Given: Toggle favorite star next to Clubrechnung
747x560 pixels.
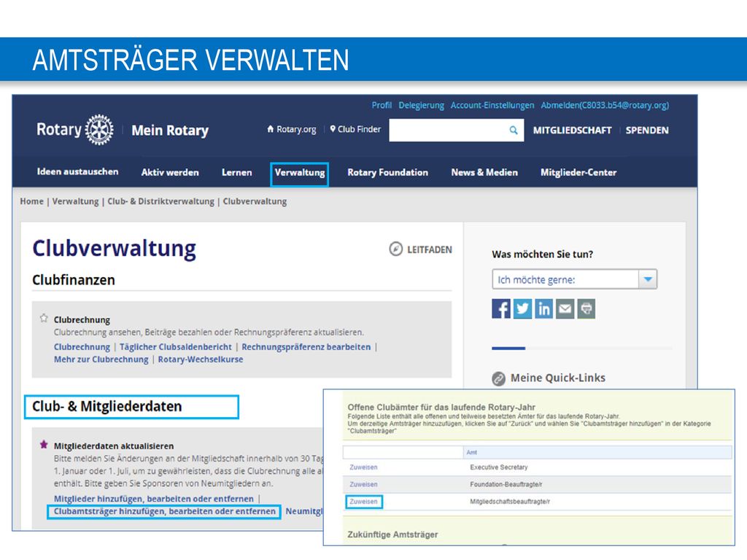Looking at the screenshot, I should pos(44,318).
